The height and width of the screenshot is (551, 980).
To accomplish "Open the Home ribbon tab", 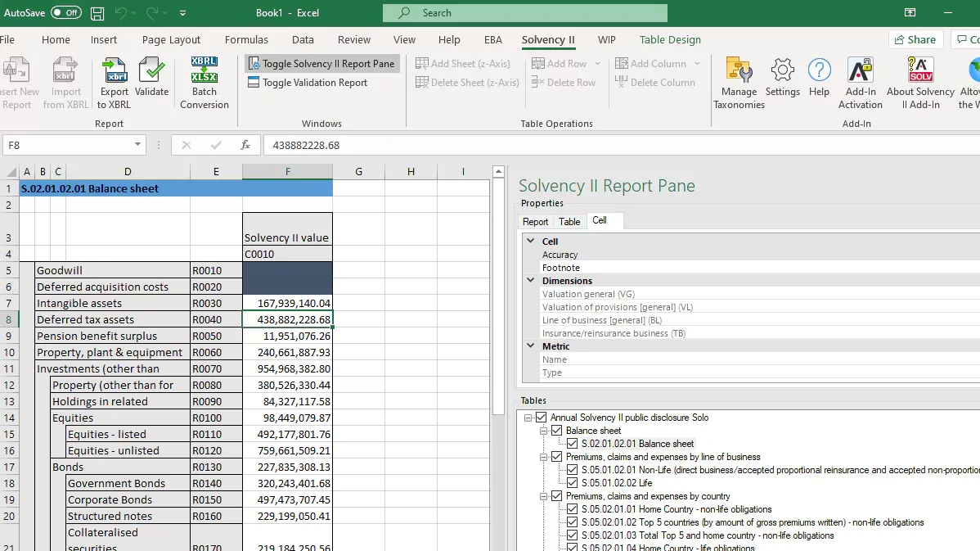I will pyautogui.click(x=56, y=39).
